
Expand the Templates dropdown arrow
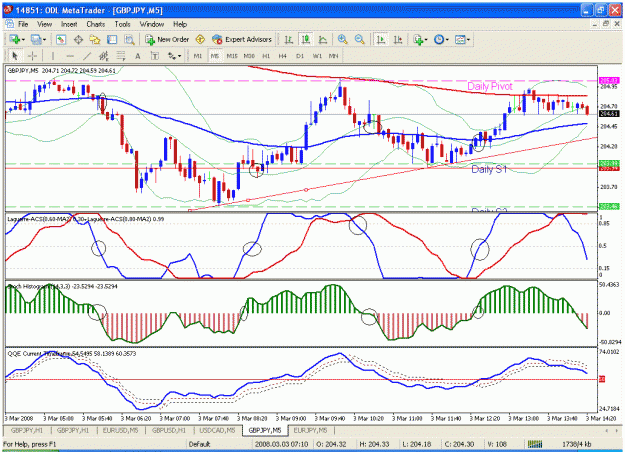468,39
